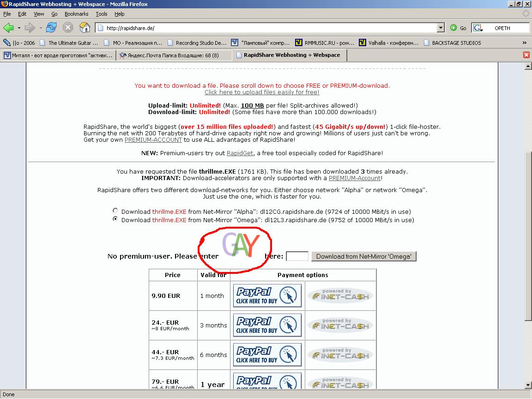Viewport: 532px width, 399px height.
Task: Open PREMIUM-Account link in the IMPORTANT line
Action: point(355,178)
